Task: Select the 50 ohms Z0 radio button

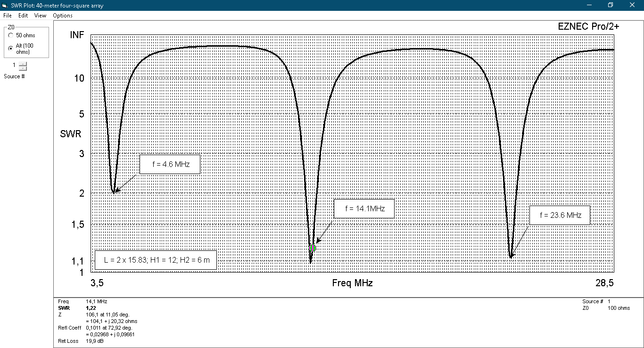Action: pos(11,35)
